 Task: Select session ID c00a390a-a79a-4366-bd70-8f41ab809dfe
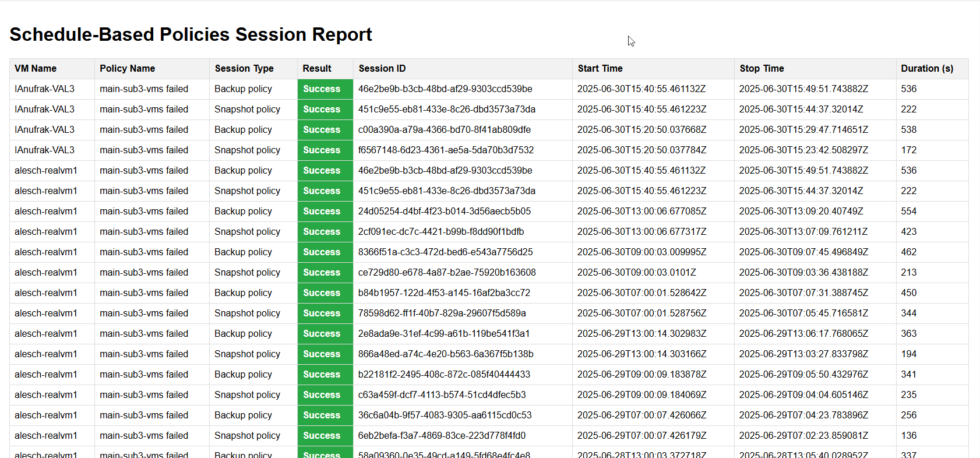(445, 129)
